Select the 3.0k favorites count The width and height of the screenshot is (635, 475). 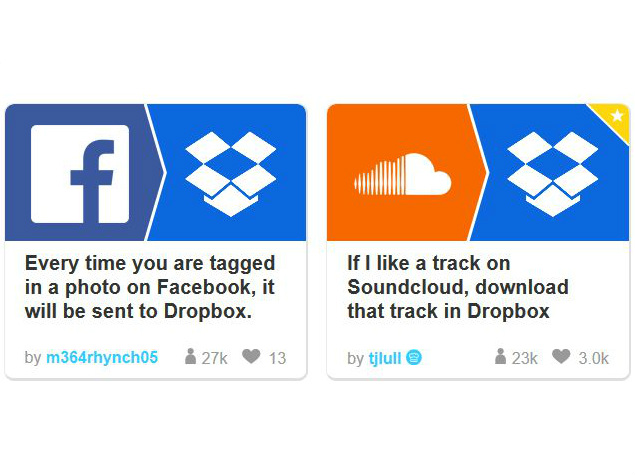click(x=594, y=358)
